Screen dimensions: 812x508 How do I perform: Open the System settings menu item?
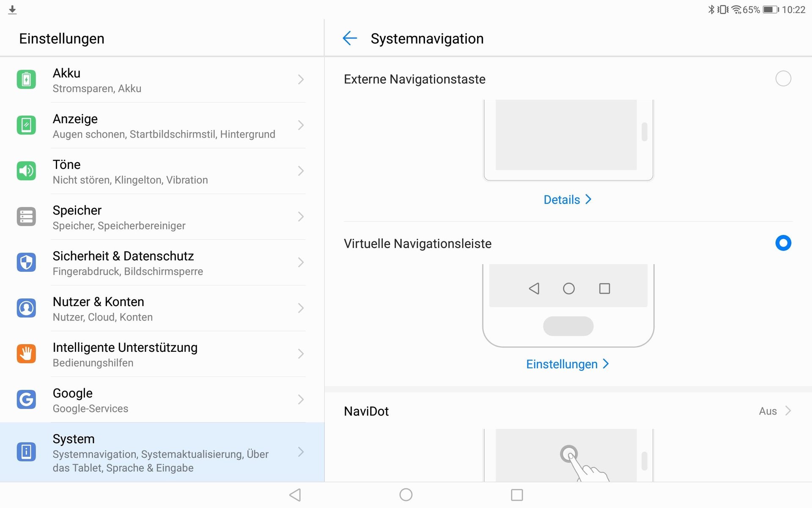click(x=162, y=452)
